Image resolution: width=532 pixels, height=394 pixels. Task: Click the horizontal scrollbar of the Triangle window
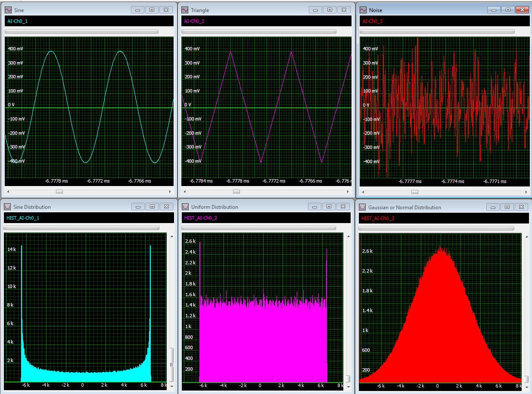click(266, 192)
